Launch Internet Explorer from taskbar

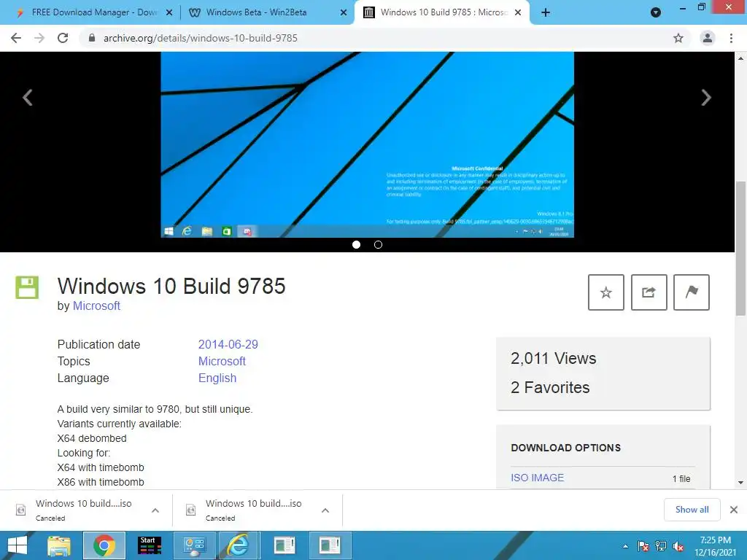coord(238,545)
